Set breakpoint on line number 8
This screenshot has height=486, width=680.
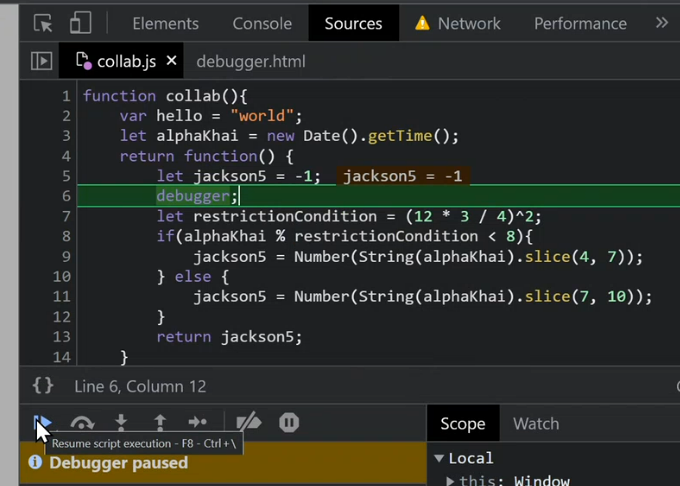(x=65, y=236)
